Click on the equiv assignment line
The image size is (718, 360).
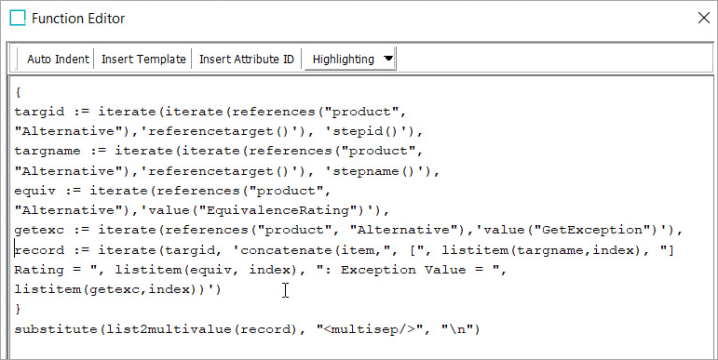pyautogui.click(x=172, y=191)
